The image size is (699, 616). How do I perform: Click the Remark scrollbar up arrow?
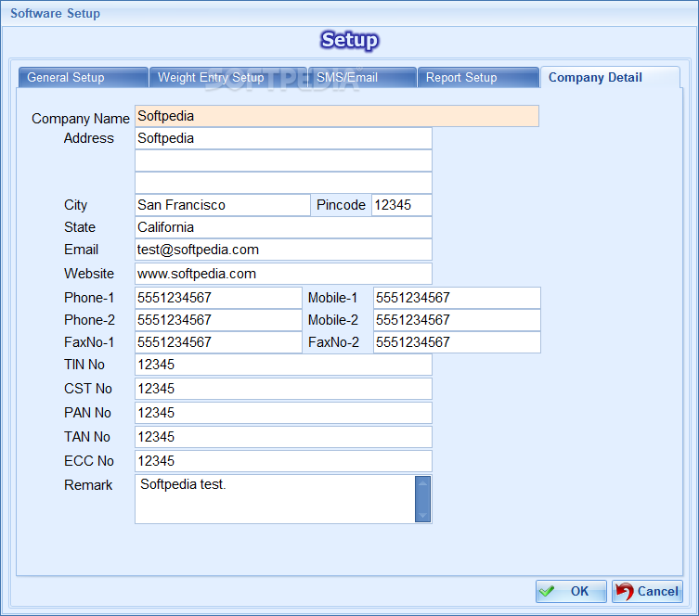coord(422,482)
